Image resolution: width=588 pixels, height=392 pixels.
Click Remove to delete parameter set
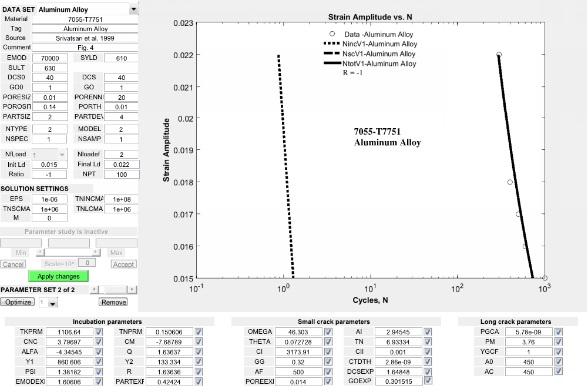click(x=113, y=302)
